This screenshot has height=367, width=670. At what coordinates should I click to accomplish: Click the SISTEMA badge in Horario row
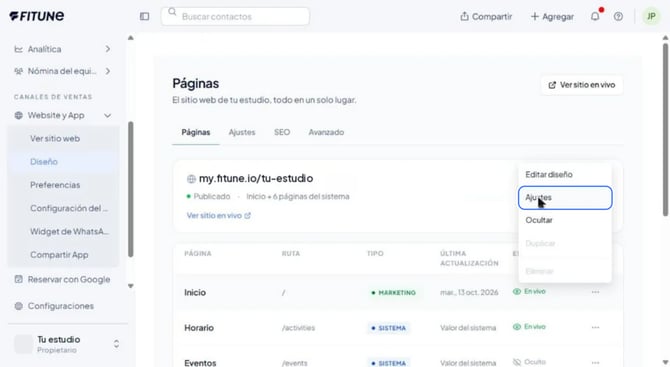click(x=388, y=328)
